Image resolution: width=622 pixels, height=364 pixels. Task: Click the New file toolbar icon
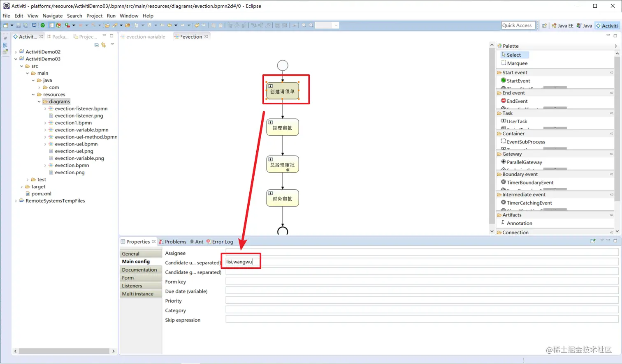tap(6, 25)
